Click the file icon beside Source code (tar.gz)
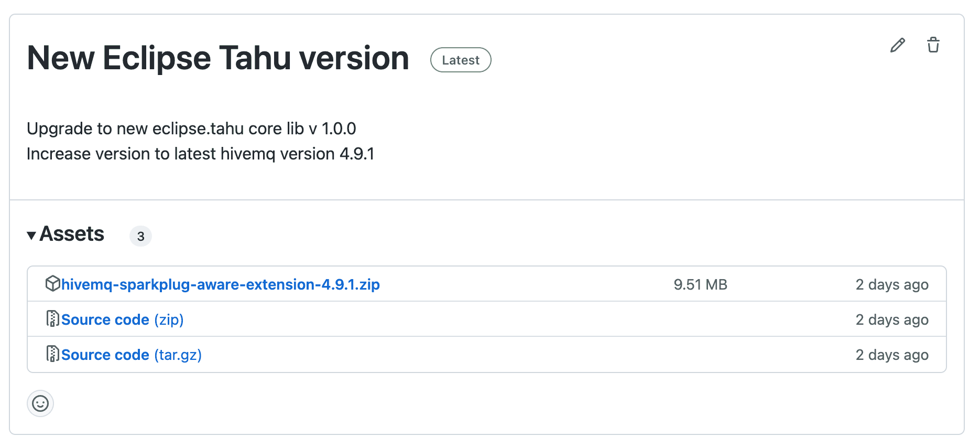This screenshot has height=447, width=980. pos(52,354)
